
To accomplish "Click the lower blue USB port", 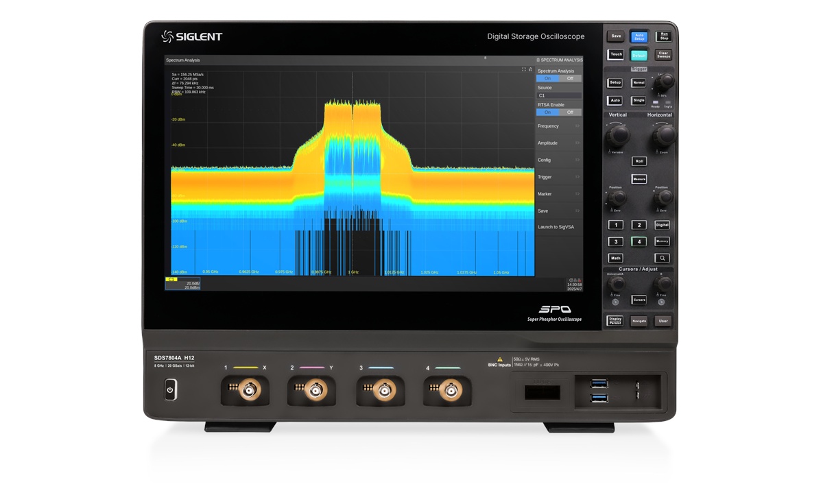I will [x=599, y=398].
